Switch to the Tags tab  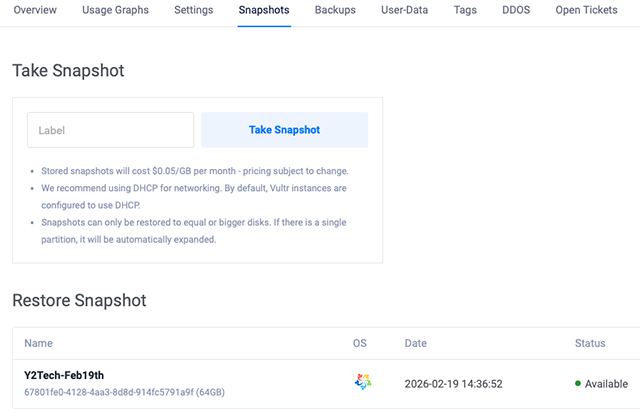[465, 10]
